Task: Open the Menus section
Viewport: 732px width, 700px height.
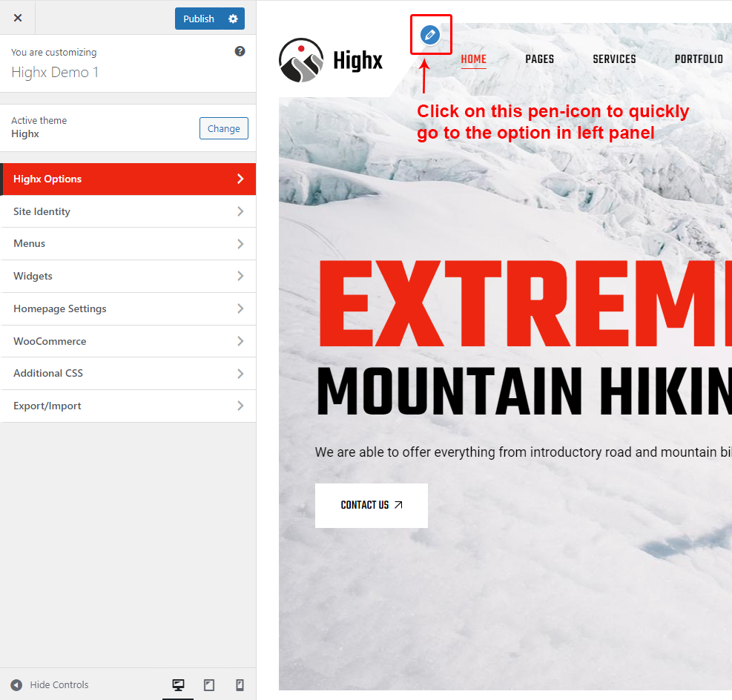Action: 128,244
